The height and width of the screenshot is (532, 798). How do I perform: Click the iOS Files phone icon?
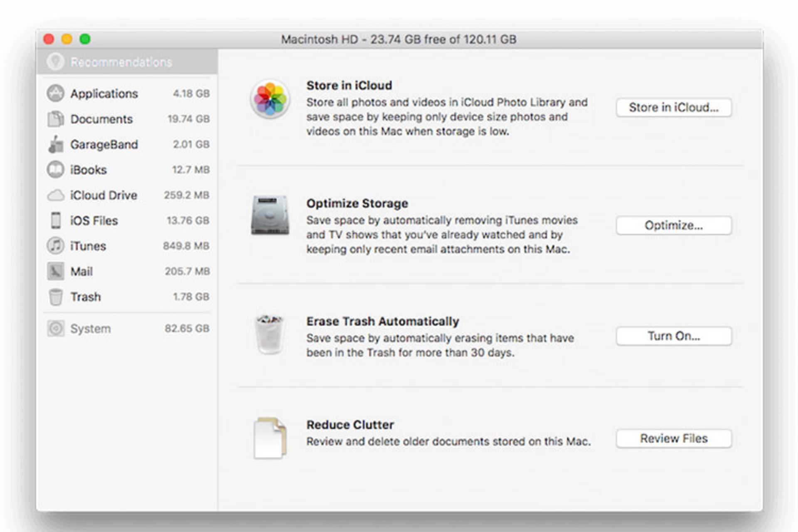(55, 220)
